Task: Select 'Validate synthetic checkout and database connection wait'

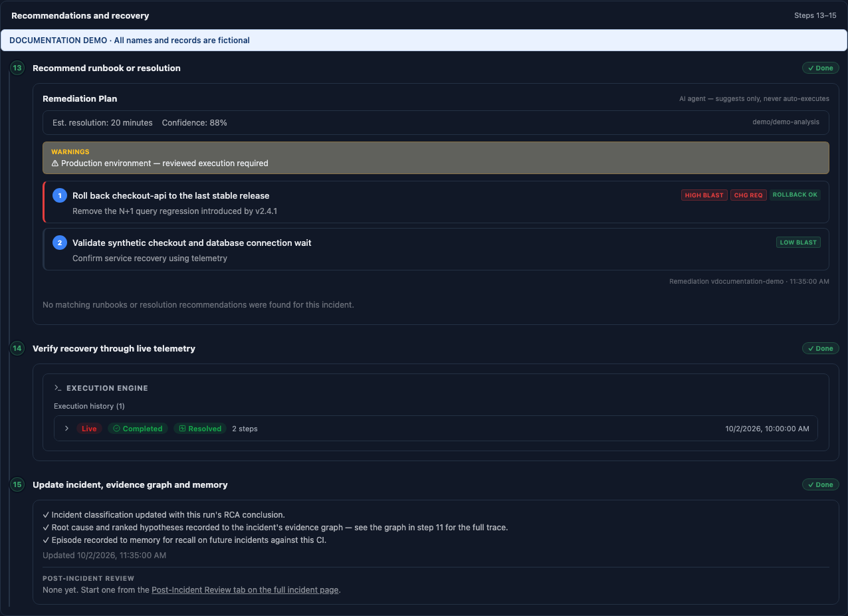Action: click(192, 243)
